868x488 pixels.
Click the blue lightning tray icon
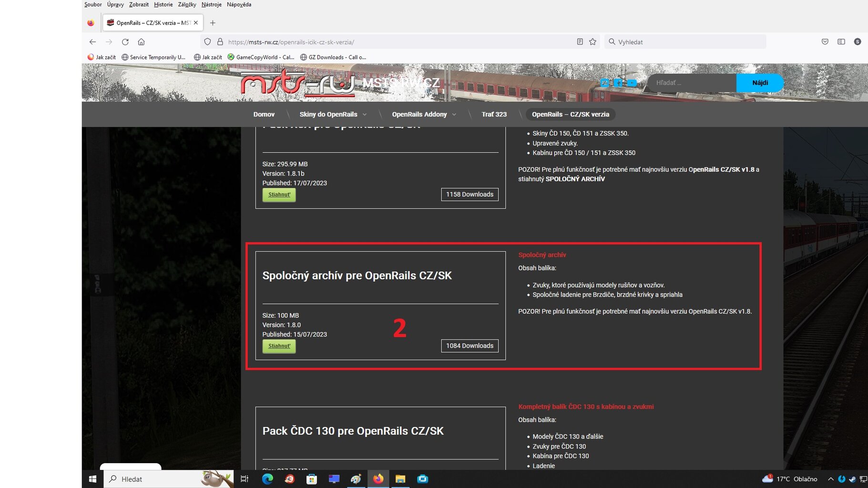click(x=842, y=479)
